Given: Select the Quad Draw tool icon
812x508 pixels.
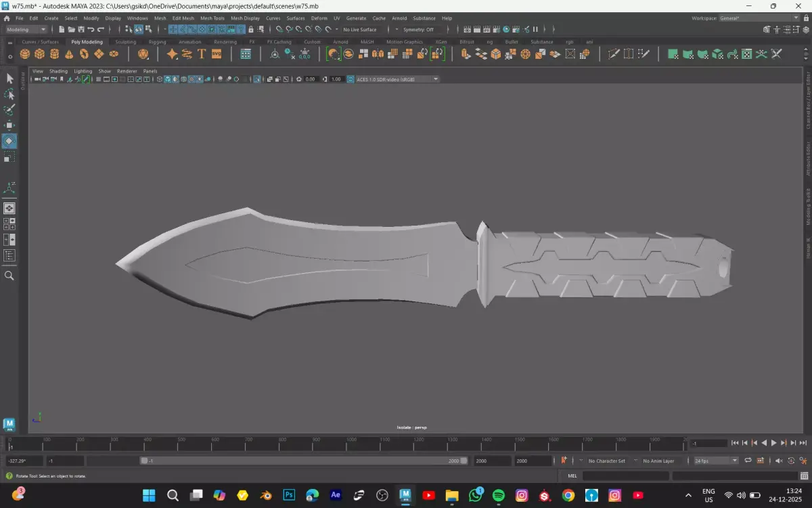Looking at the screenshot, I should tap(644, 54).
